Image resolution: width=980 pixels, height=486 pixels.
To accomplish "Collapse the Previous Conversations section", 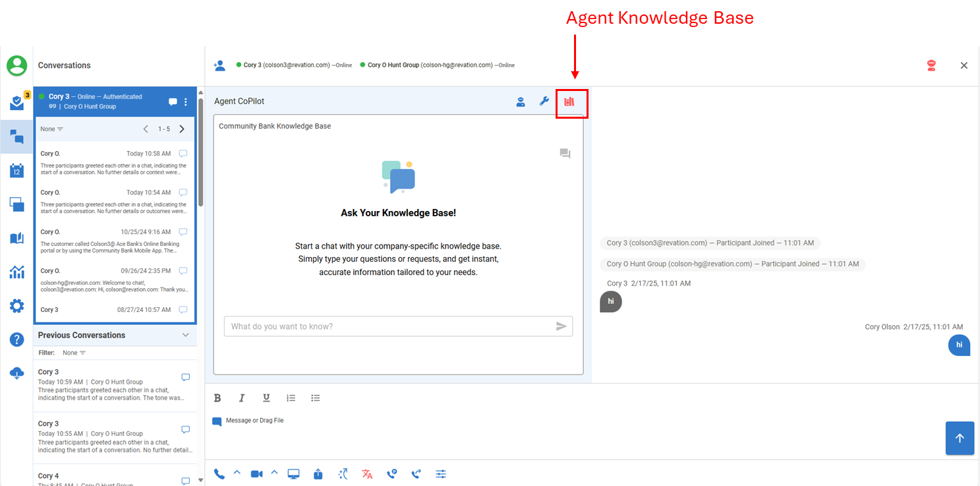I will click(185, 335).
